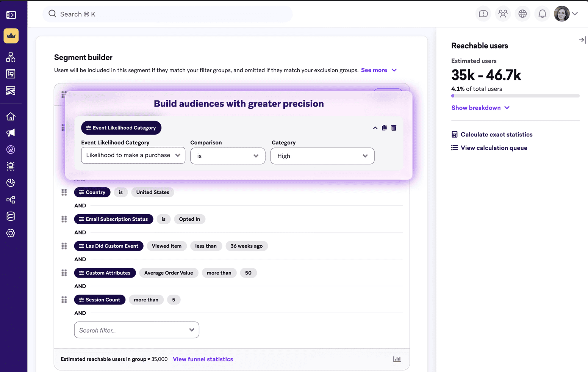Click Calculate exact statistics
Viewport: 588px width, 372px height.
coord(492,135)
